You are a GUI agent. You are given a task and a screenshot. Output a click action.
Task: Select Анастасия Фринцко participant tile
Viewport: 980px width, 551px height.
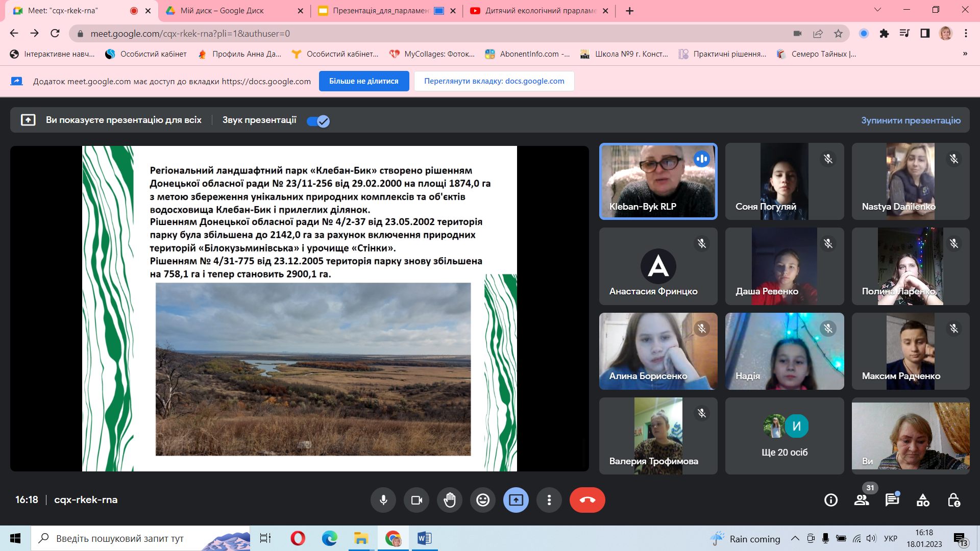pyautogui.click(x=658, y=266)
